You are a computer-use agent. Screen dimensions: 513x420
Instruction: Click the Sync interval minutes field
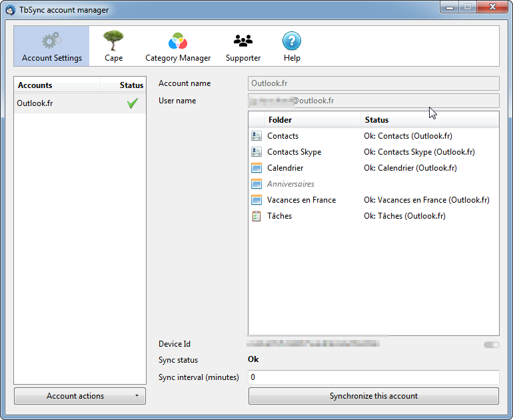pyautogui.click(x=373, y=377)
